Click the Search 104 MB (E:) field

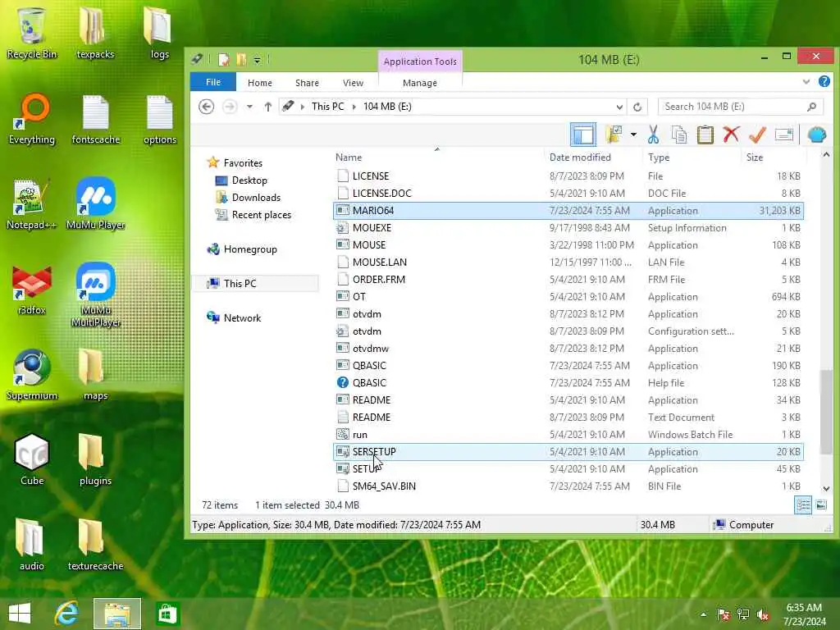coord(740,107)
